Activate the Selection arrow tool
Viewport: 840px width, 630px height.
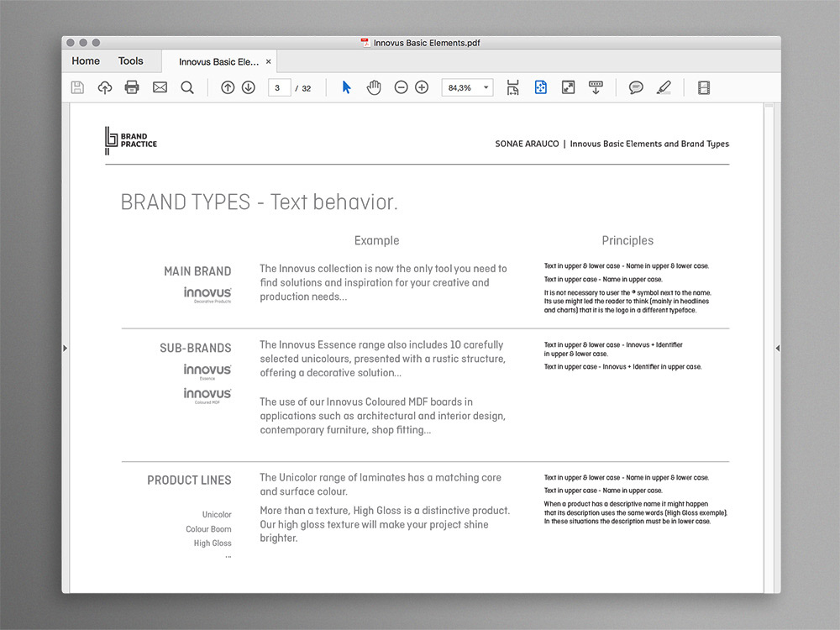(x=347, y=87)
